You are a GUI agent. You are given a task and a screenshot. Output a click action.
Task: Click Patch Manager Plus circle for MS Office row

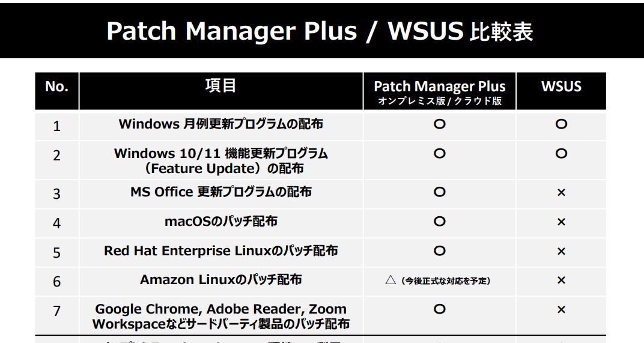click(439, 192)
